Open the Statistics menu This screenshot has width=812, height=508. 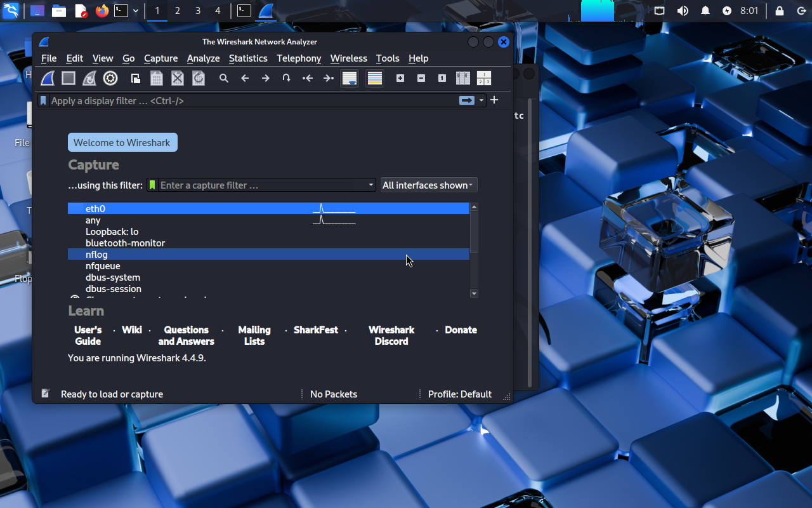(248, 58)
